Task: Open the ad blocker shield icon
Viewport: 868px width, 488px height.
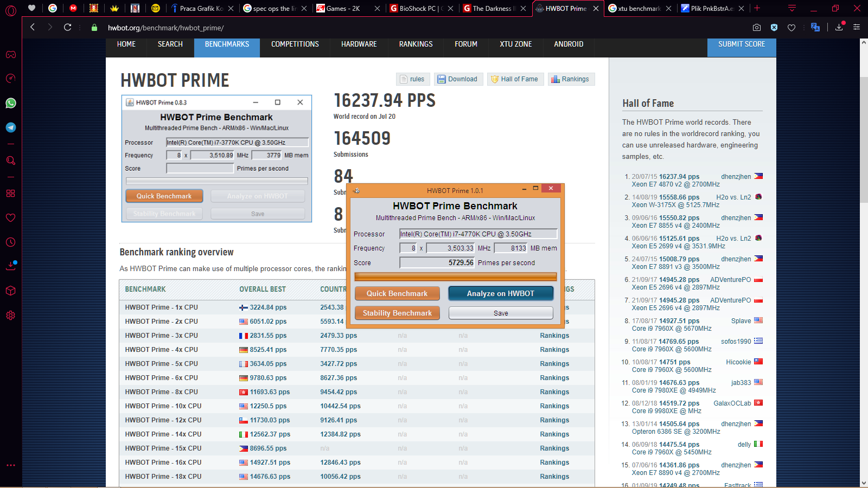Action: coord(774,27)
